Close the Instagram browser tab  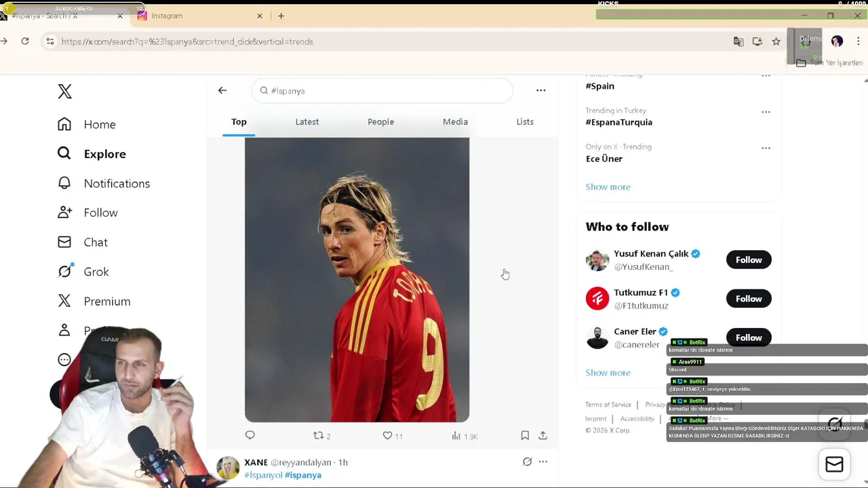tap(259, 16)
